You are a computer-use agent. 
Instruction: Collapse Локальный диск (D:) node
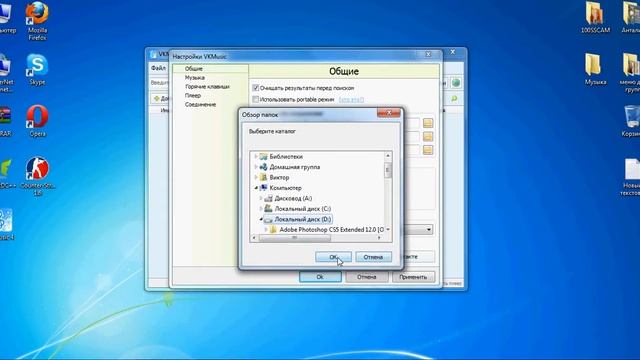pos(261,219)
